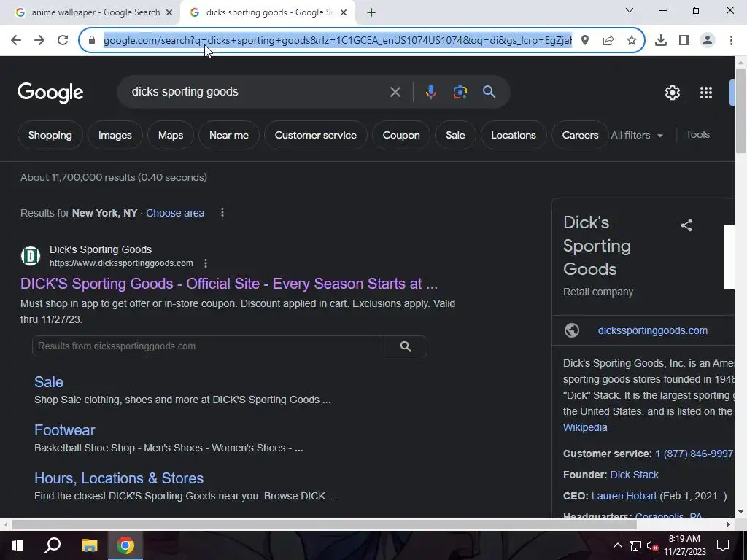Open File Explorer from taskbar

tap(89, 545)
